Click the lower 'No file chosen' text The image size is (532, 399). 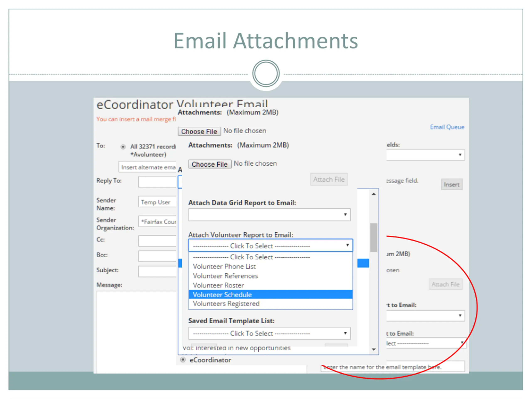pyautogui.click(x=255, y=163)
